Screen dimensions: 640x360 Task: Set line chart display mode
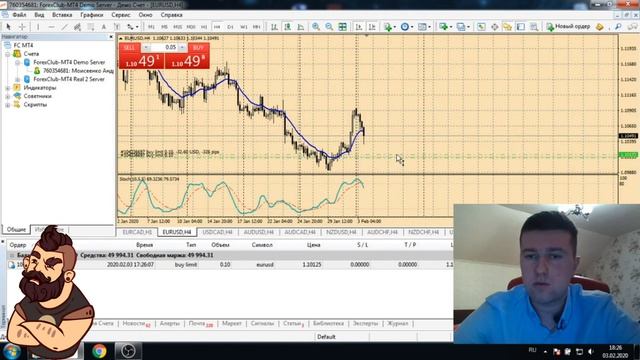click(301, 27)
